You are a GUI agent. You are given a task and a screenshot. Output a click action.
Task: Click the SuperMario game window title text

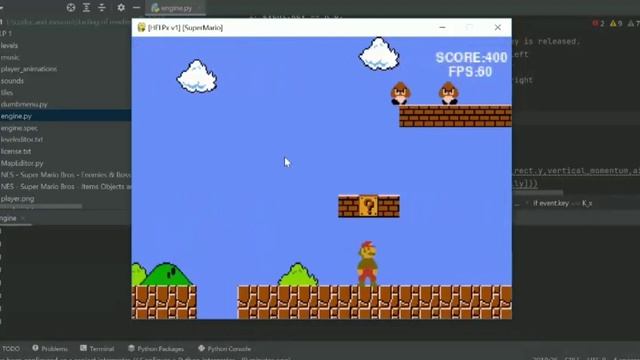pyautogui.click(x=185, y=28)
